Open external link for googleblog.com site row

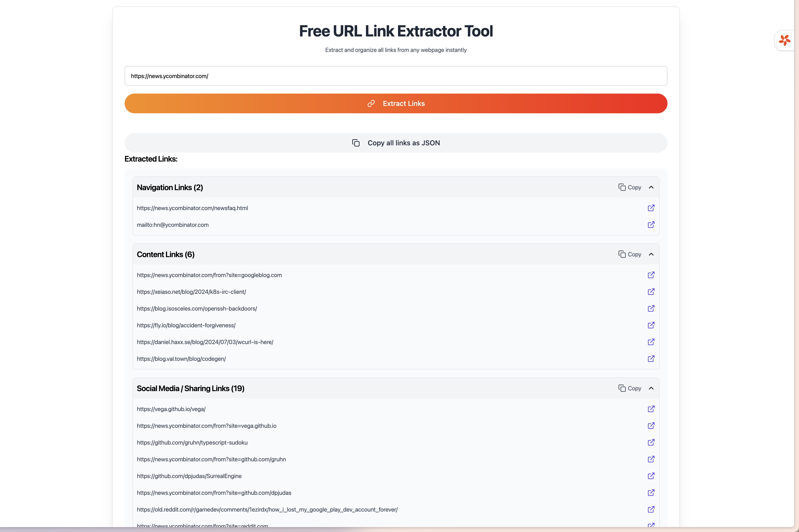[x=651, y=275]
